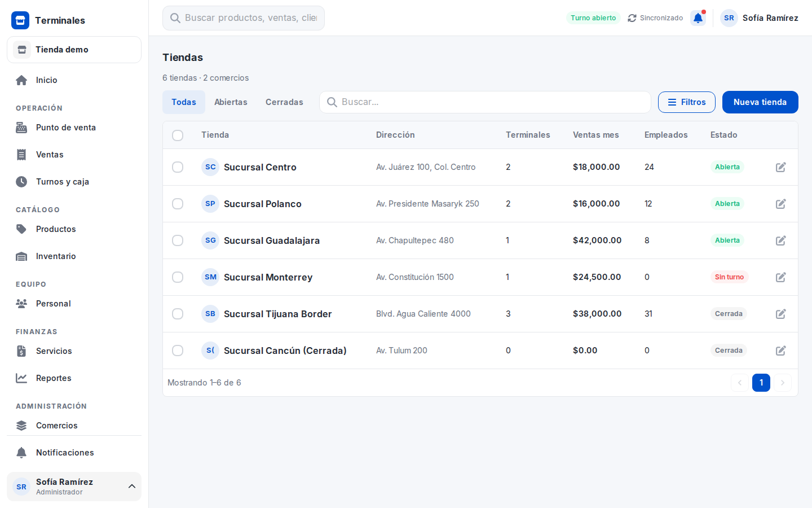Screen dimensions: 812x508
Task: Switch to the Cerradas tab
Action: [x=284, y=102]
